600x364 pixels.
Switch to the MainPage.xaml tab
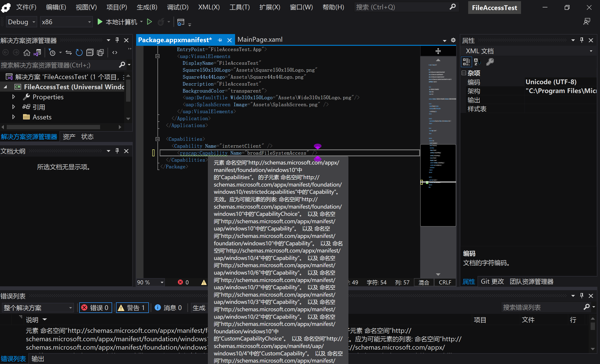tap(260, 40)
